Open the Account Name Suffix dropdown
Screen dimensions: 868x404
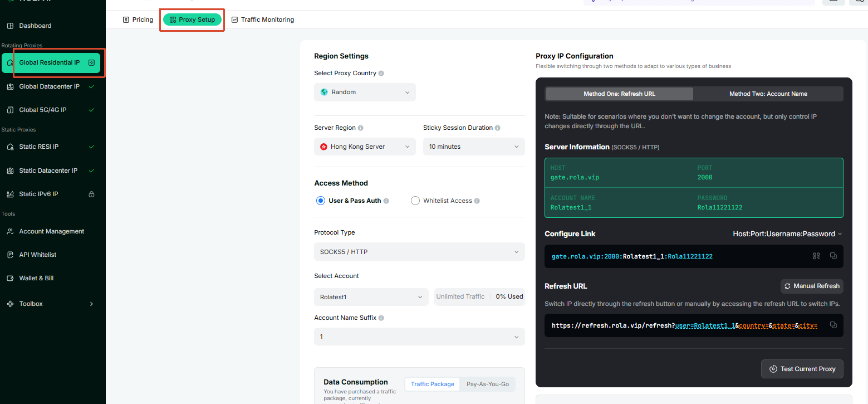point(419,337)
